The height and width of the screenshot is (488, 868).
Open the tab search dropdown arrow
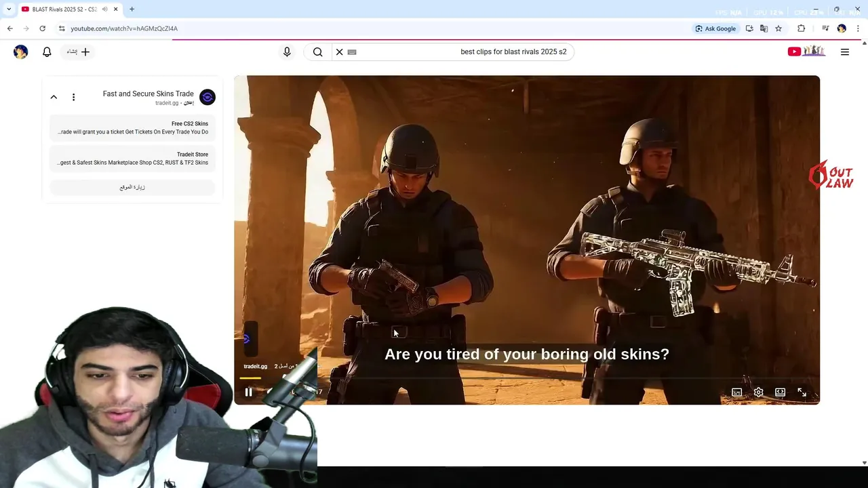9,9
